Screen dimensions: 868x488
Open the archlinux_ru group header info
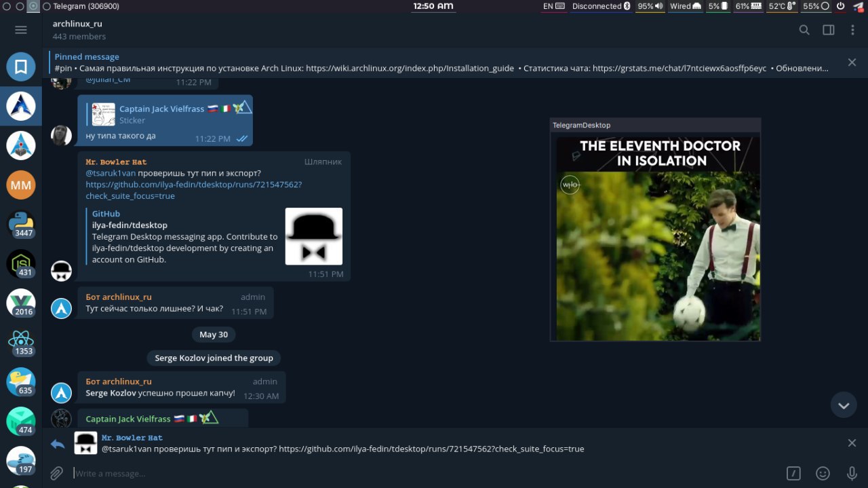coord(79,30)
